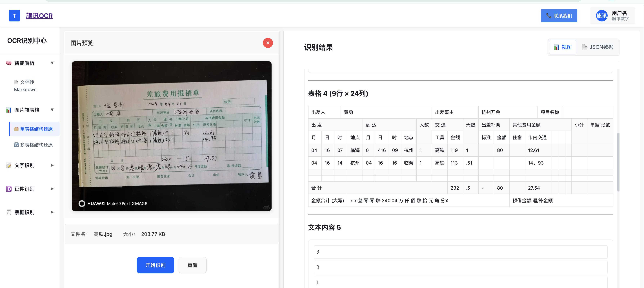
Task: Click the uploaded receipt image preview
Action: pos(172,136)
